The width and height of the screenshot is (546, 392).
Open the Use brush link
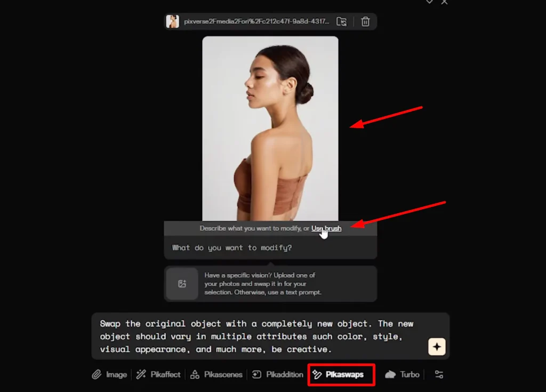point(326,229)
